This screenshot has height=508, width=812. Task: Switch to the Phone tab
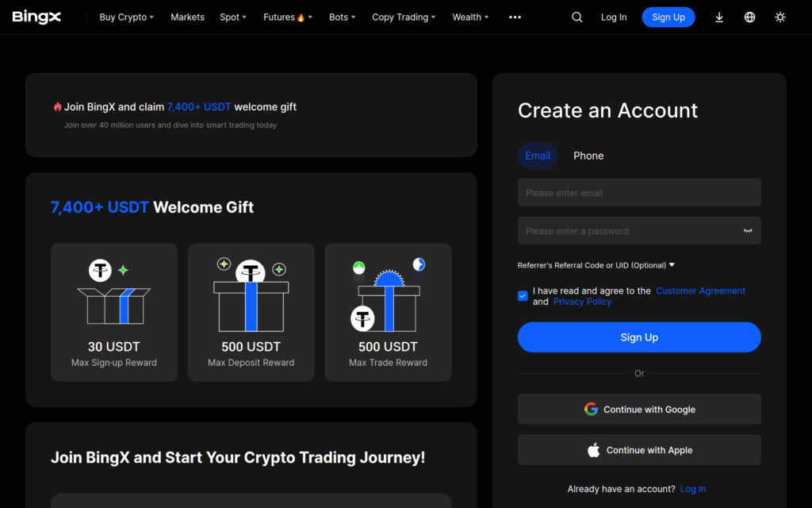(588, 156)
